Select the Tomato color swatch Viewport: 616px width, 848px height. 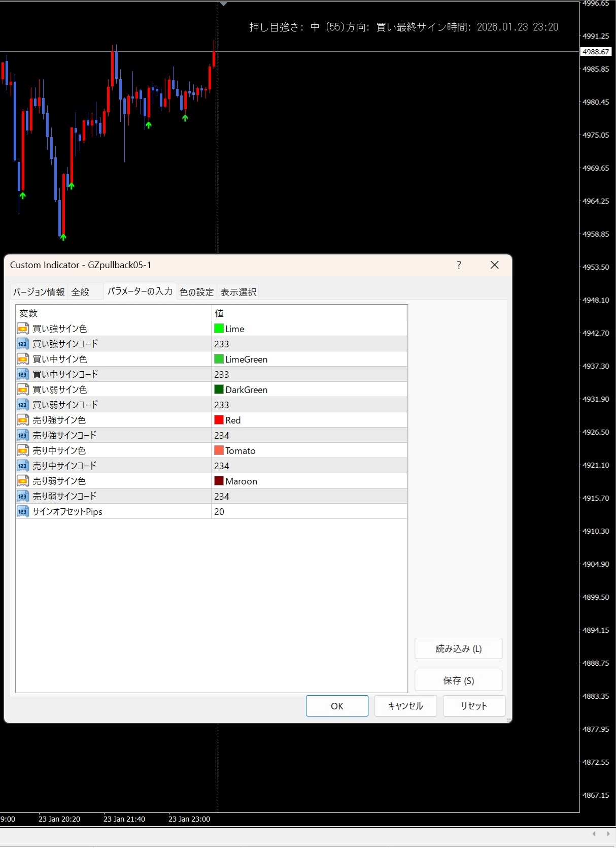219,450
